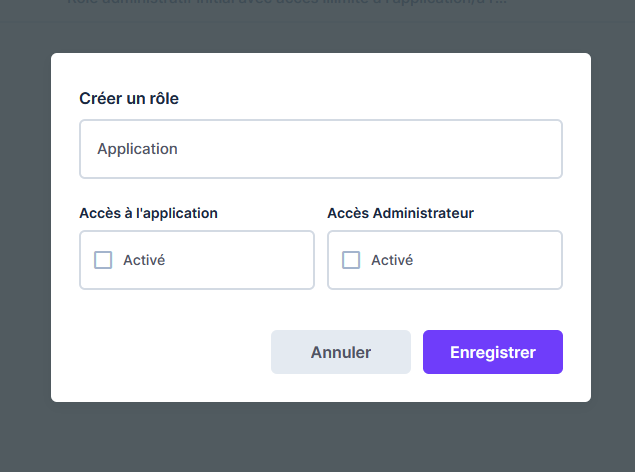Click the dimmed backdrop below the dialog
The height and width of the screenshot is (472, 635).
point(320,438)
